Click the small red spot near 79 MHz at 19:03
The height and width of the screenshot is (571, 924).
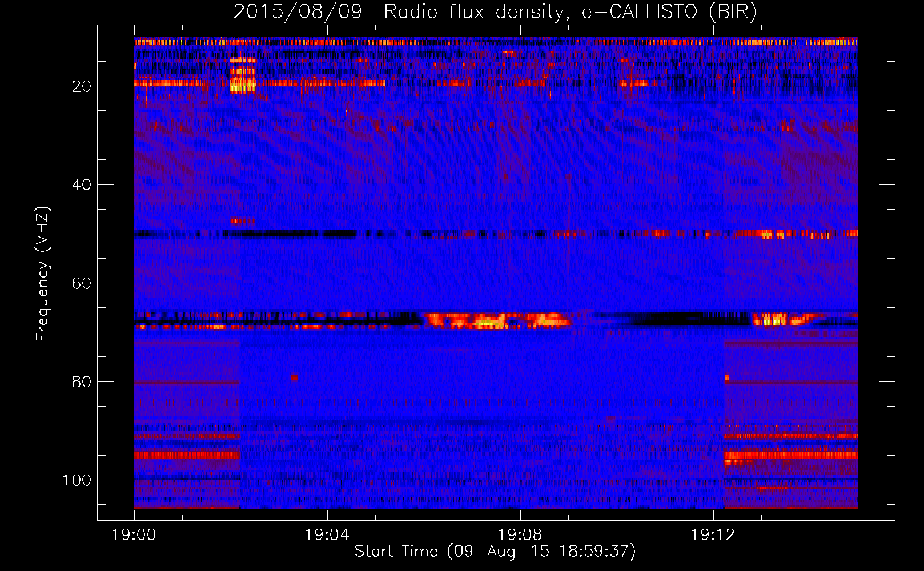(x=294, y=377)
